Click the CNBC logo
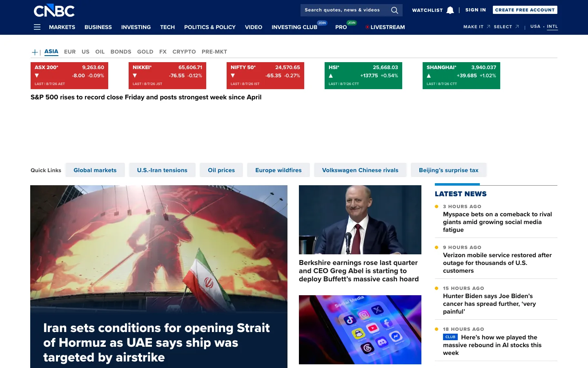This screenshot has width=588, height=368. coord(54,11)
